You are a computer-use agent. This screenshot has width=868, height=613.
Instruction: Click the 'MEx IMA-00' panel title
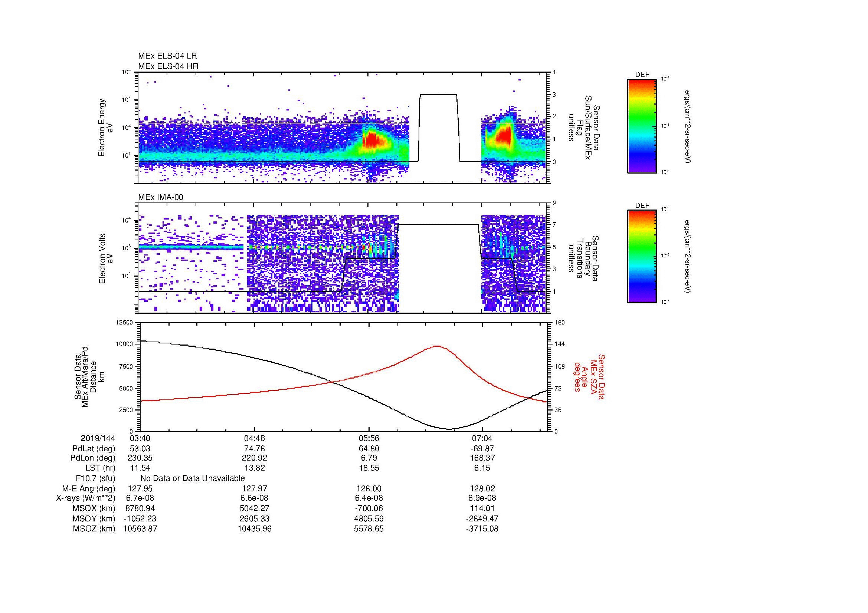pyautogui.click(x=161, y=197)
